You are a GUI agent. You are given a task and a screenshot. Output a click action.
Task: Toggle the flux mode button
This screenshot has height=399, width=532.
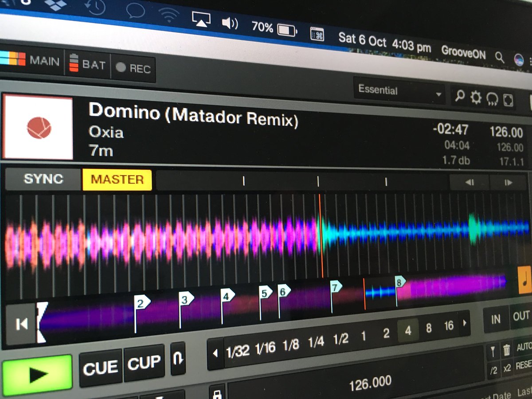178,359
